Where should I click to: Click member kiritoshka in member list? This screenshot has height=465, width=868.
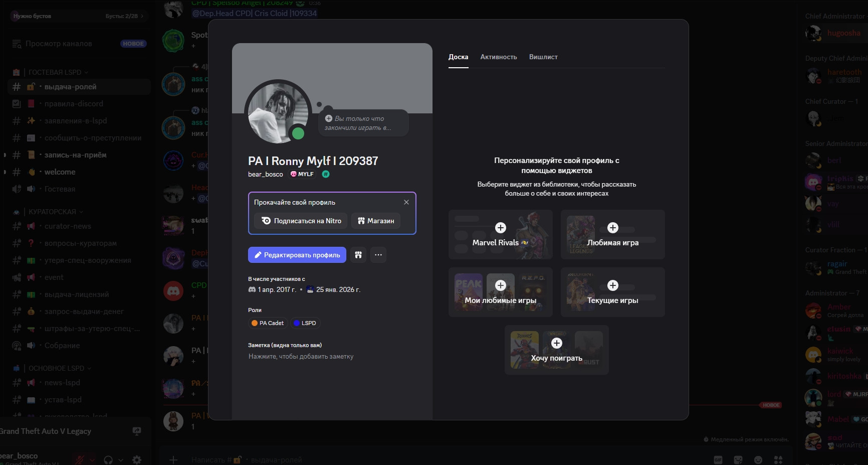(835, 376)
